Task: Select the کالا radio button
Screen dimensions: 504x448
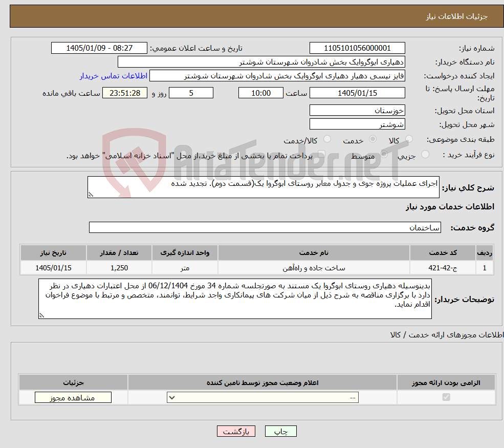Action: coord(409,139)
